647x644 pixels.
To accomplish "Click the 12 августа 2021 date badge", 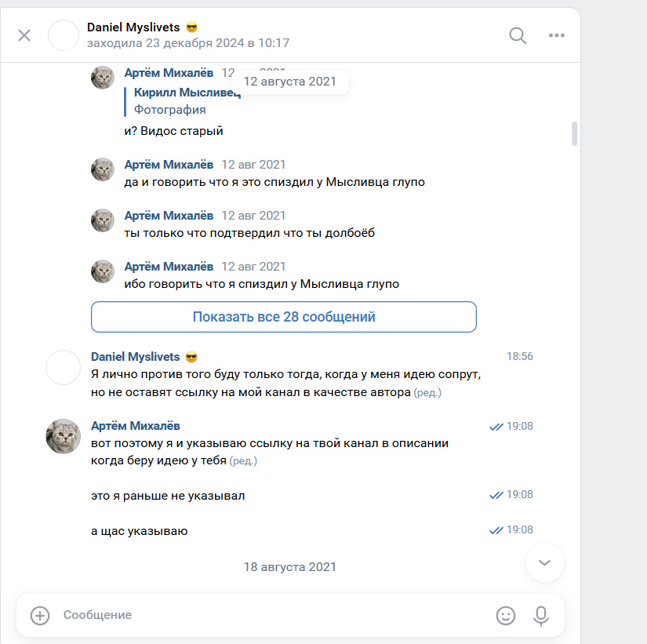I will point(289,82).
